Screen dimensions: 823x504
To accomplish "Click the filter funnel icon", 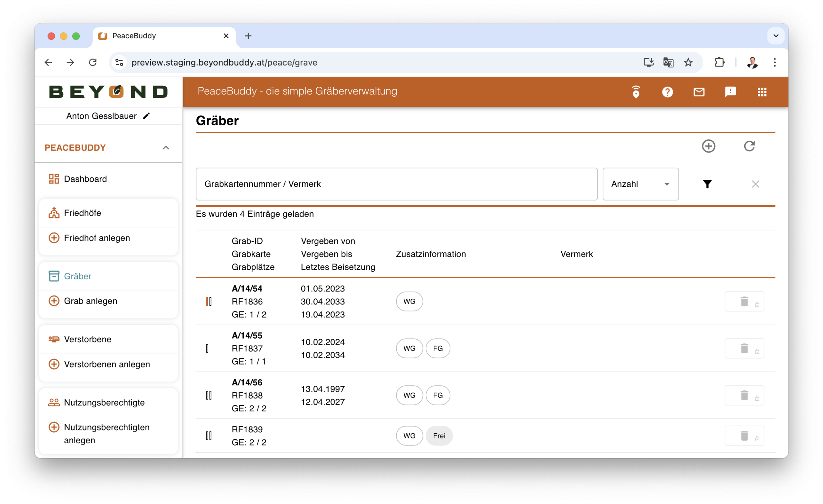I will point(707,184).
